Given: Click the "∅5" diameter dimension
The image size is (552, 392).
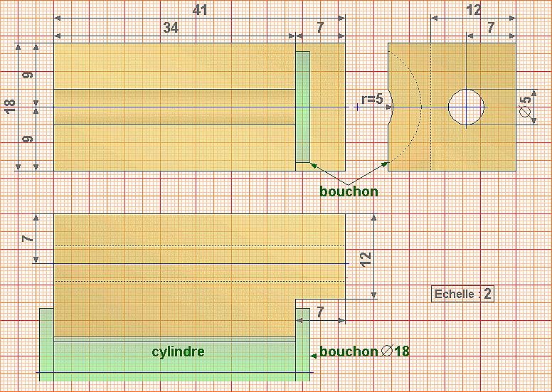Looking at the screenshot, I should (x=526, y=107).
